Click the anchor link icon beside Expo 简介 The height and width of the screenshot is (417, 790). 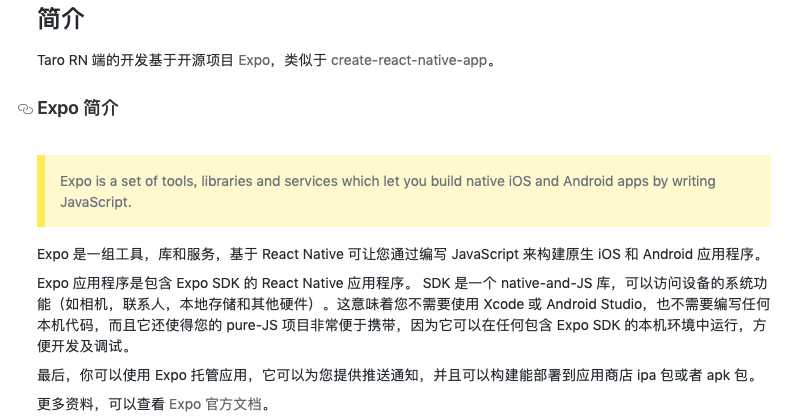pos(25,109)
